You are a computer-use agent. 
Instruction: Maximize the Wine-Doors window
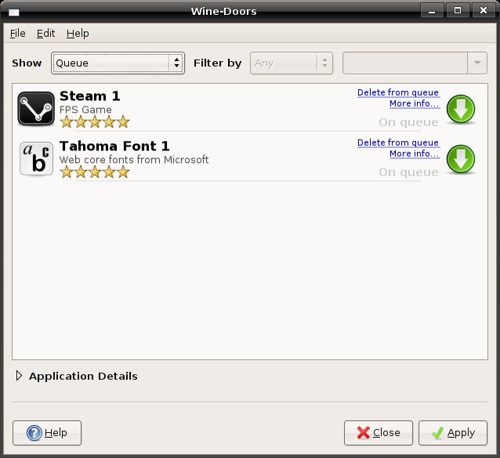click(x=458, y=10)
